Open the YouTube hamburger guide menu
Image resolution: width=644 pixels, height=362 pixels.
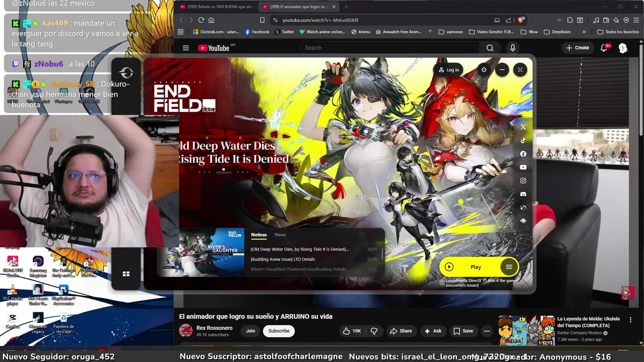point(186,48)
